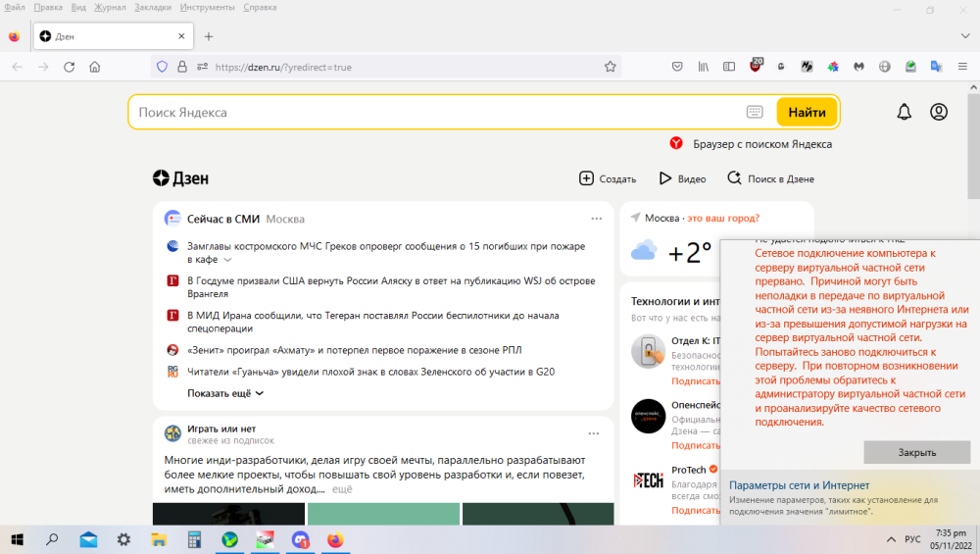Open news about МИД Ирана беспилотники
Screen dimensions: 980x554
click(373, 322)
